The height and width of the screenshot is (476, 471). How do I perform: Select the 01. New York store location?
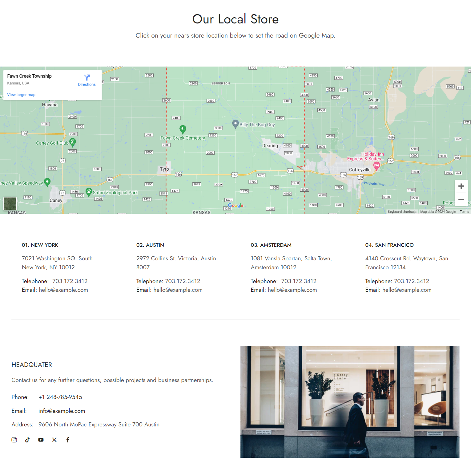point(40,245)
